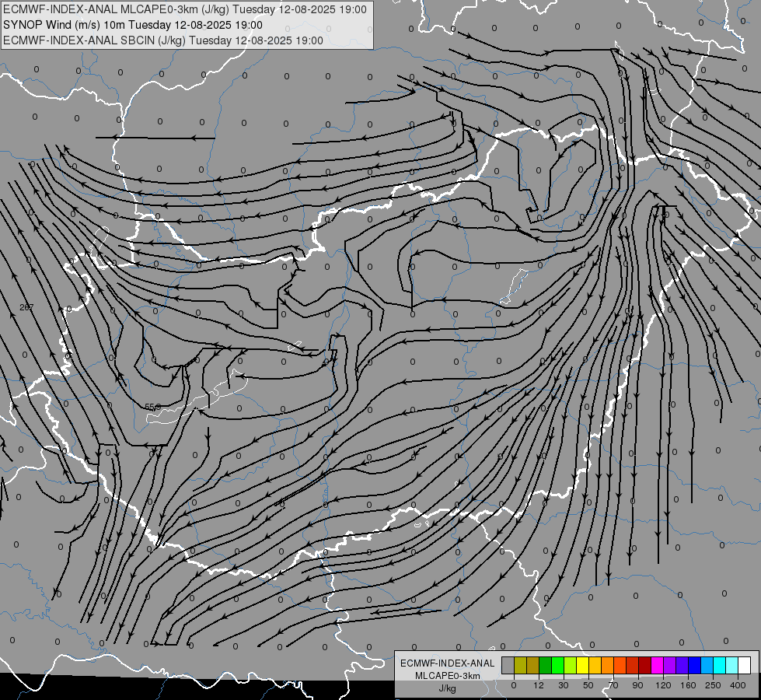Click the olive-yellow legend swatch right of 0
This screenshot has width=761, height=700.
520,665
